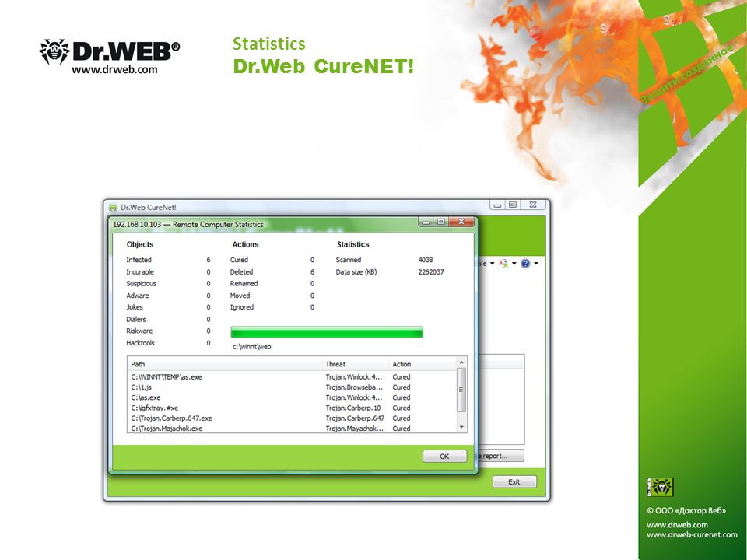The width and height of the screenshot is (747, 560).
Task: Click the Scanned value 4038
Action: point(426,260)
